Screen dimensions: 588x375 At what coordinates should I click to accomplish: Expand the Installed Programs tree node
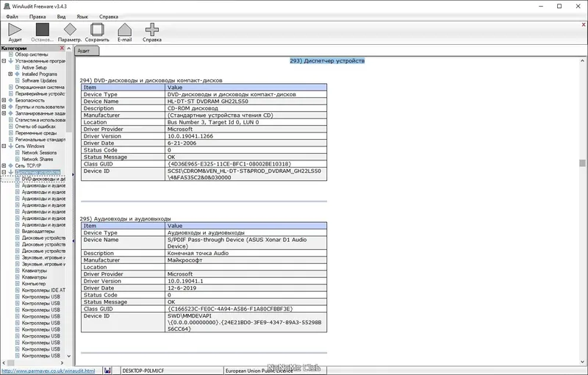10,74
